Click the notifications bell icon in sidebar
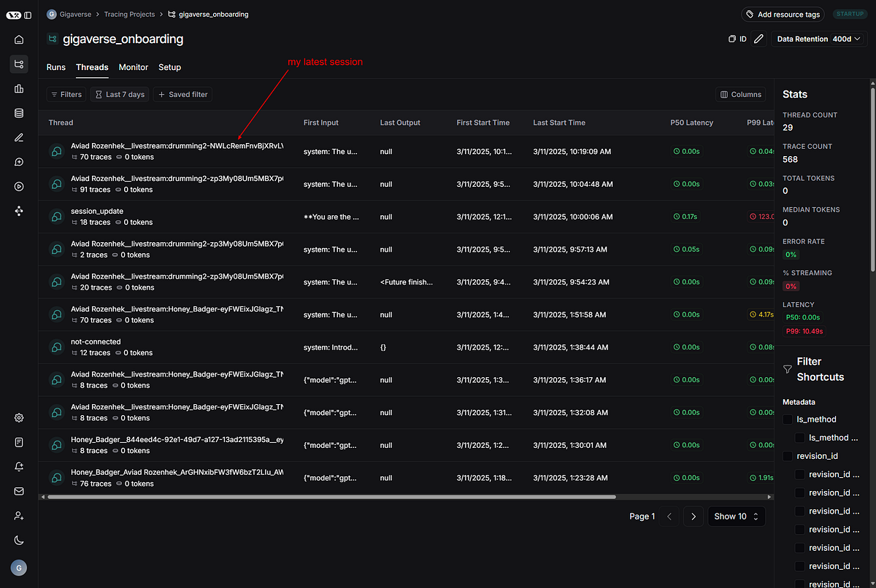 (x=19, y=466)
